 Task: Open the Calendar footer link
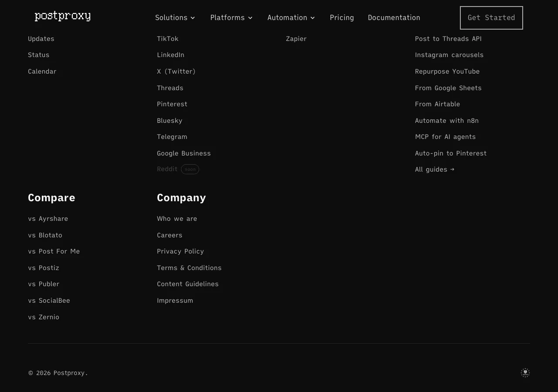(42, 71)
